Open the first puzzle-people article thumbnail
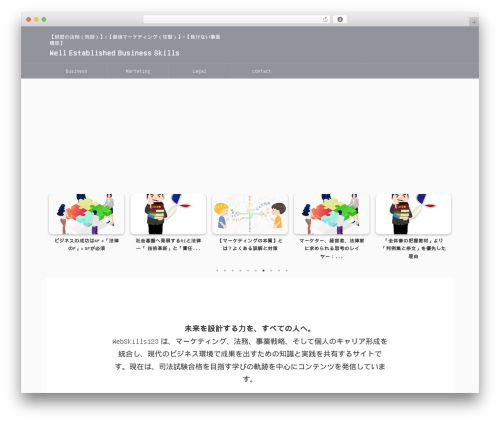This screenshot has width=500, height=423. click(86, 214)
